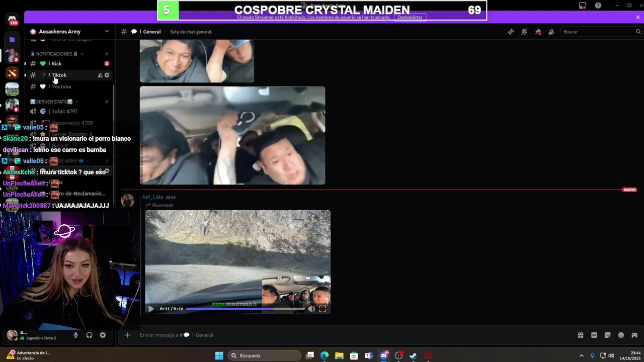Viewport: 644px width, 362px height.
Task: Dismiss the Streamer mode banner
Action: pyautogui.click(x=637, y=17)
